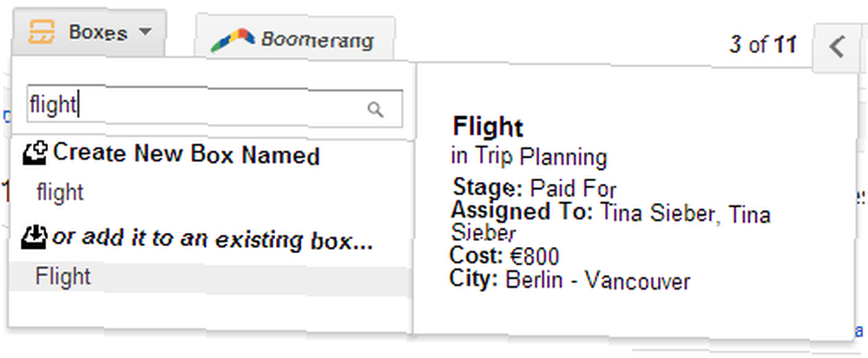
Task: Click the 3 of 11 message counter
Action: (x=762, y=45)
